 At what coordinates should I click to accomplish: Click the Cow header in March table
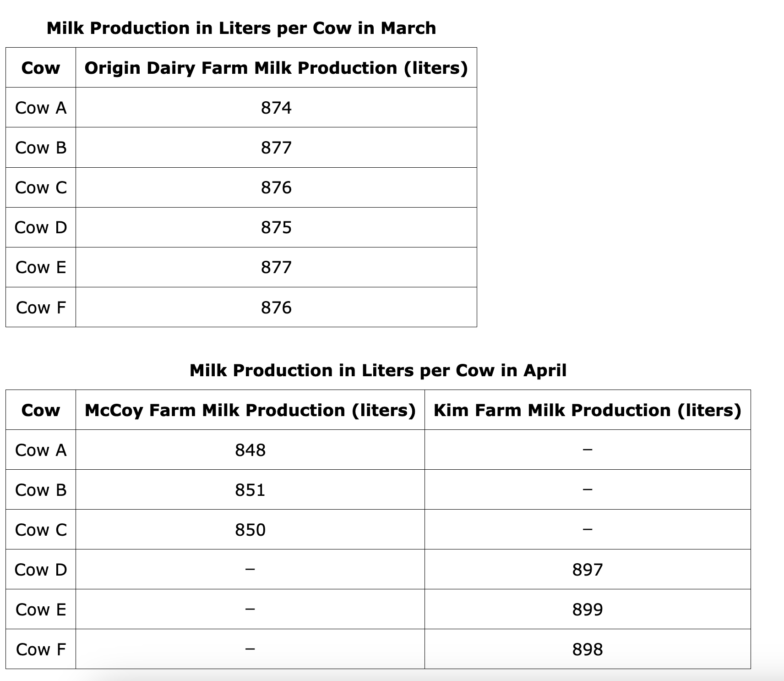pos(41,68)
